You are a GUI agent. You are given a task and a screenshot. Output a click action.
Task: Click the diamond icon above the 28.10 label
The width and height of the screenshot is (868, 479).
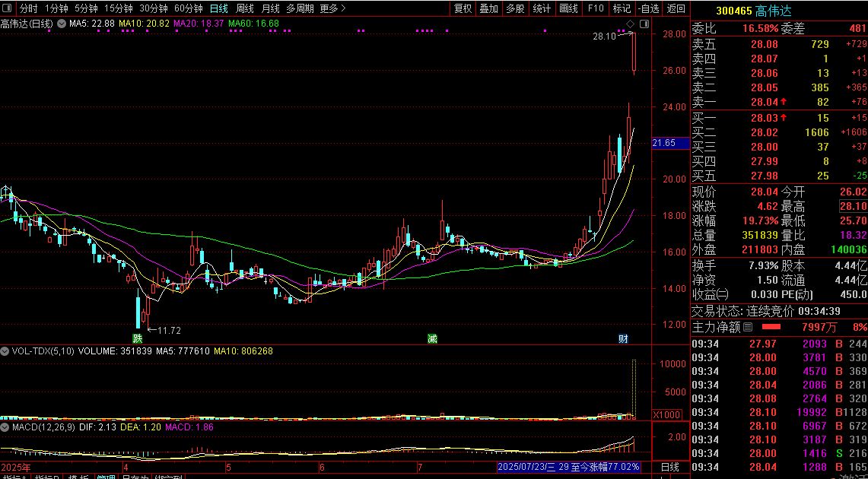click(630, 24)
